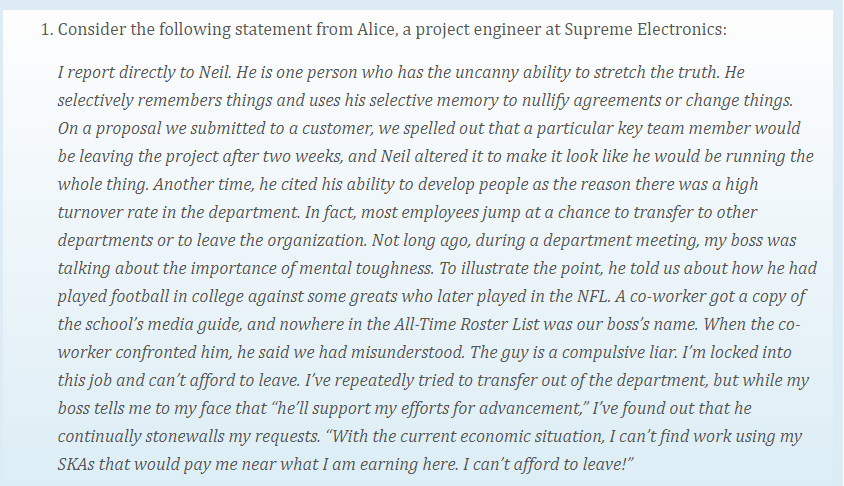Place cursor on "I report directly to Neil"
The width and height of the screenshot is (844, 486).
pyautogui.click(x=144, y=72)
